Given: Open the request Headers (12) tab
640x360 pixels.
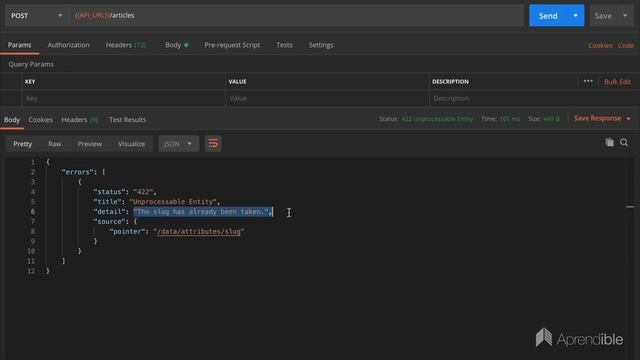Looking at the screenshot, I should [x=126, y=45].
